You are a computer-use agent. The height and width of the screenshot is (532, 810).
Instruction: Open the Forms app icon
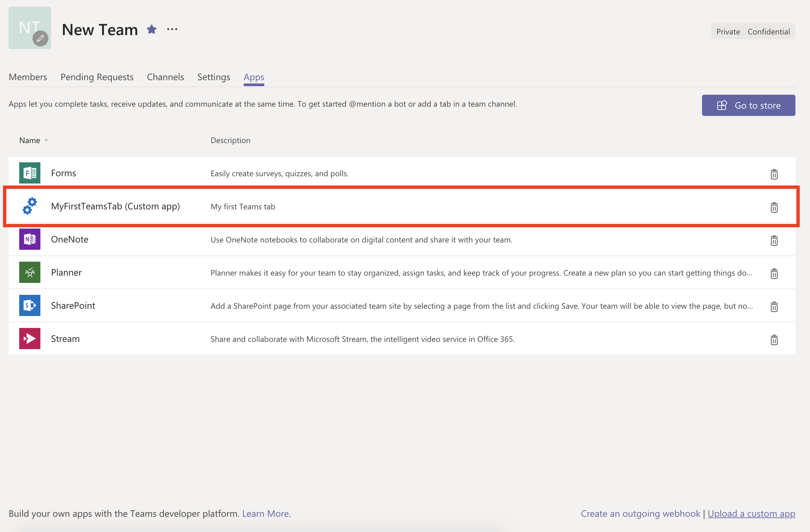coord(29,173)
